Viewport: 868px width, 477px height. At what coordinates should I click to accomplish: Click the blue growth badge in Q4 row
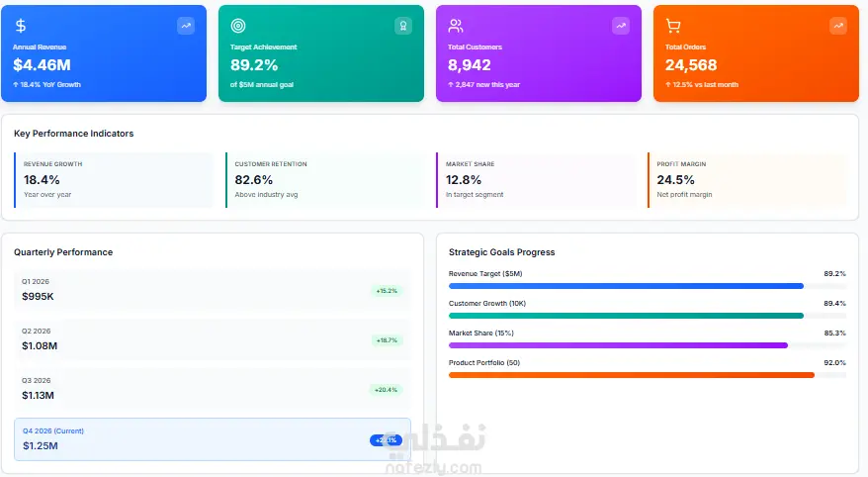(x=386, y=440)
